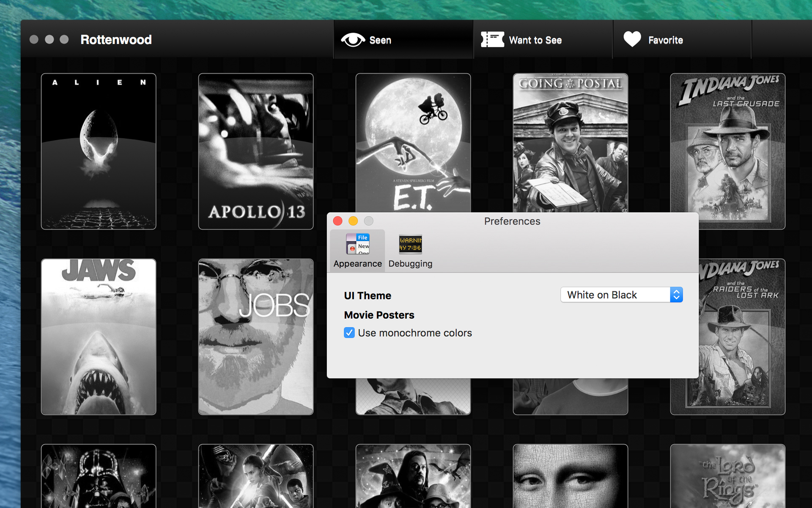The height and width of the screenshot is (508, 812).
Task: Open the Alien movie poster
Action: [99, 152]
